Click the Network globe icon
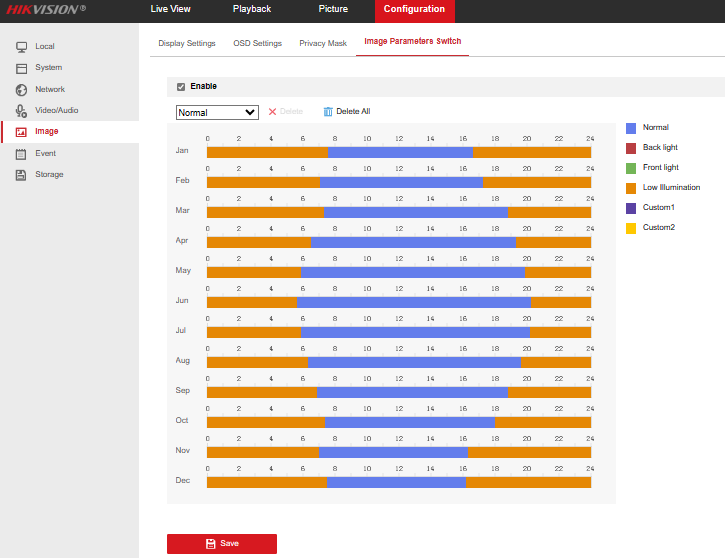This screenshot has height=558, width=725. (21, 89)
